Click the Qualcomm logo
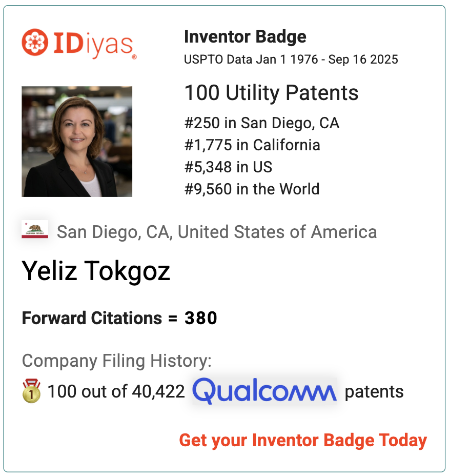449x476 pixels. coord(264,391)
